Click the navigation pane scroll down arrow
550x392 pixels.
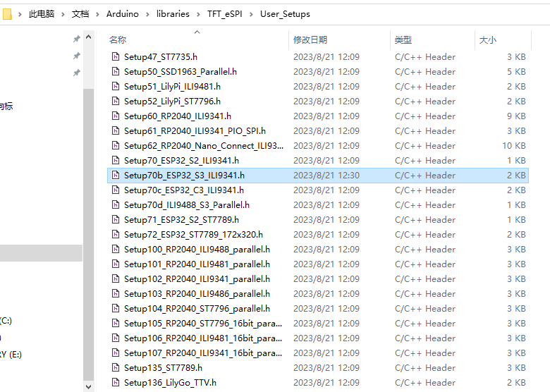(88, 387)
